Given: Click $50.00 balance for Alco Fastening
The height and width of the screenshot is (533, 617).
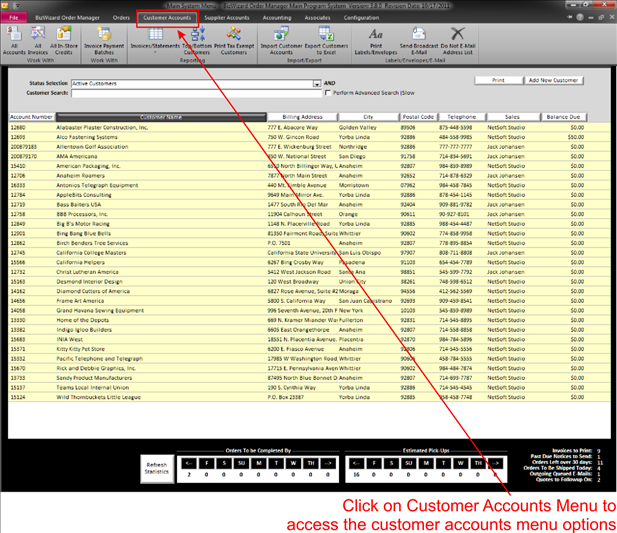Looking at the screenshot, I should (x=576, y=137).
